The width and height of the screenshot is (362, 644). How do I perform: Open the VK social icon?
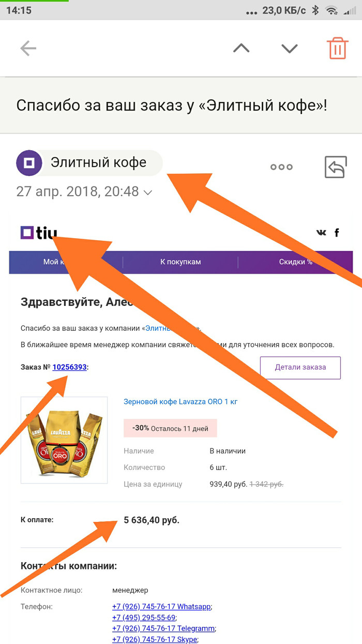pos(321,232)
